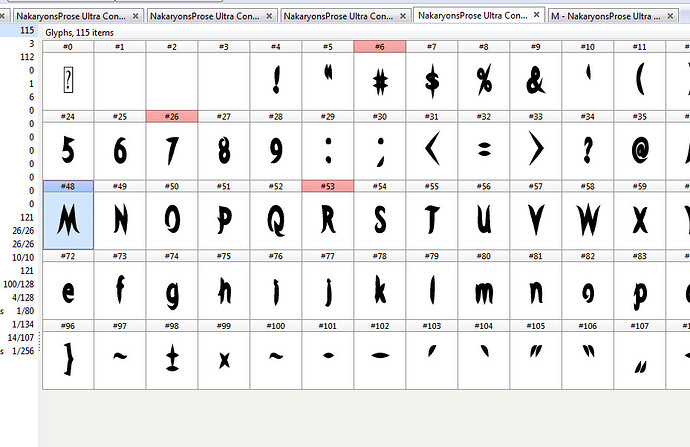
Task: Select the apostrophe glyph #10
Action: tap(587, 81)
